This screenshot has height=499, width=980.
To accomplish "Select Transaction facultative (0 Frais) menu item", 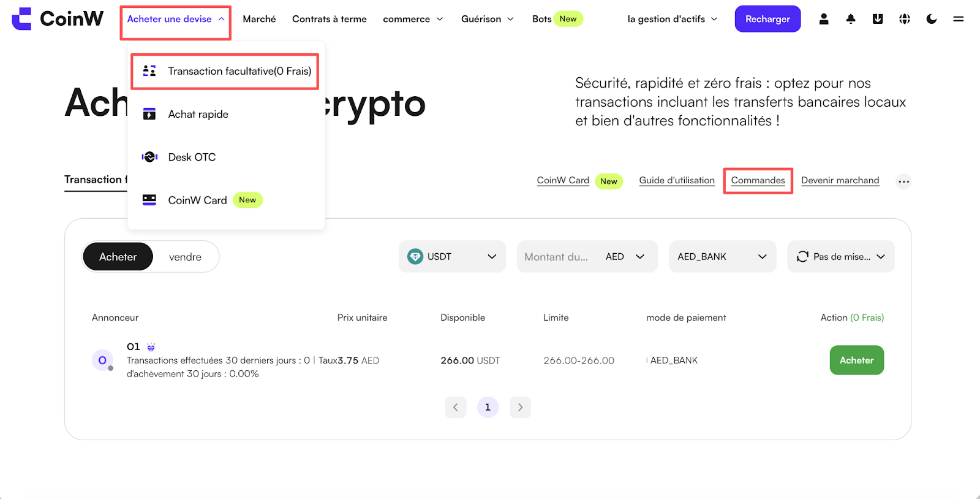I will pyautogui.click(x=225, y=71).
